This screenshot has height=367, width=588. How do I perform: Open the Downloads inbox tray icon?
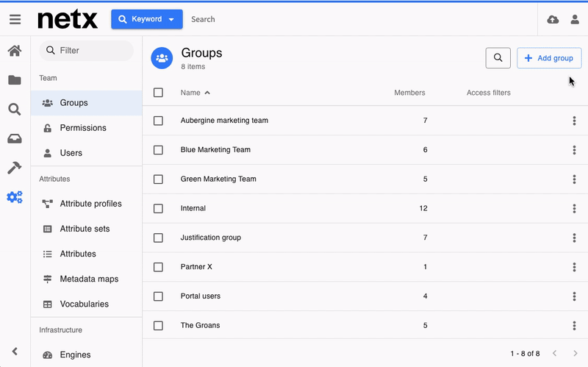15,139
